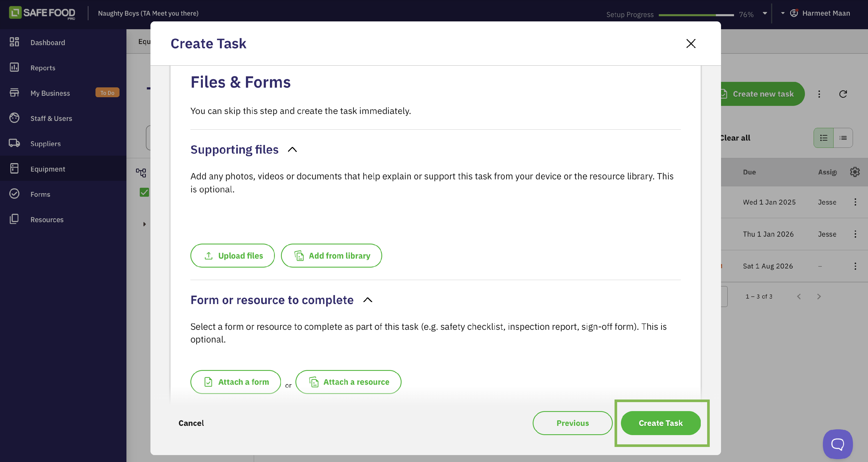Cancel the task creation
This screenshot has width=868, height=462.
191,423
